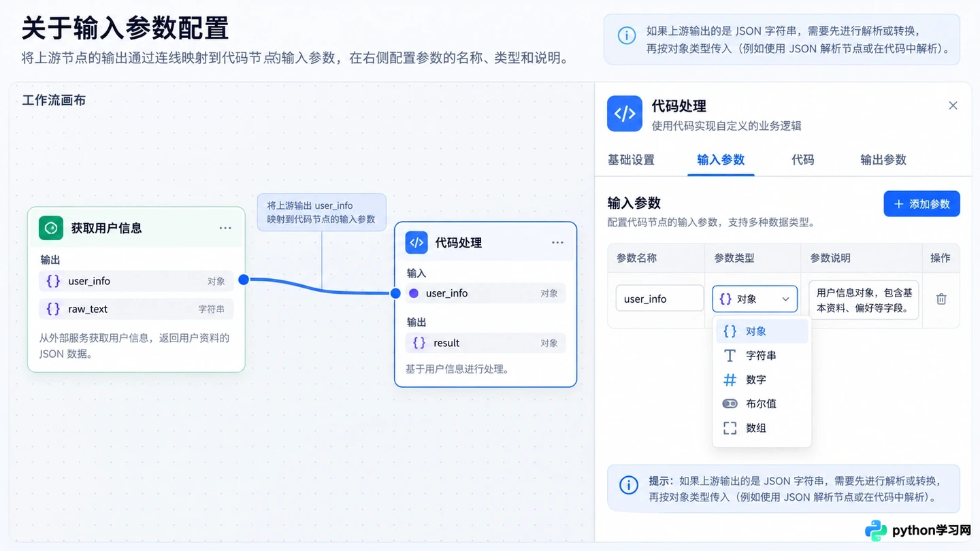
Task: Open the 代码处理 canvas node's three-dot menu
Action: (557, 243)
